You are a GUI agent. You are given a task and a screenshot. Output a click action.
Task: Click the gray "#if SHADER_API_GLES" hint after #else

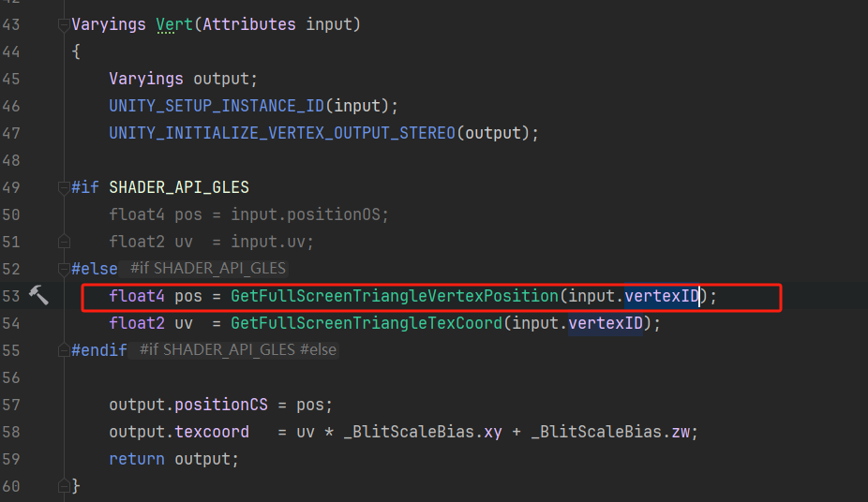(207, 269)
